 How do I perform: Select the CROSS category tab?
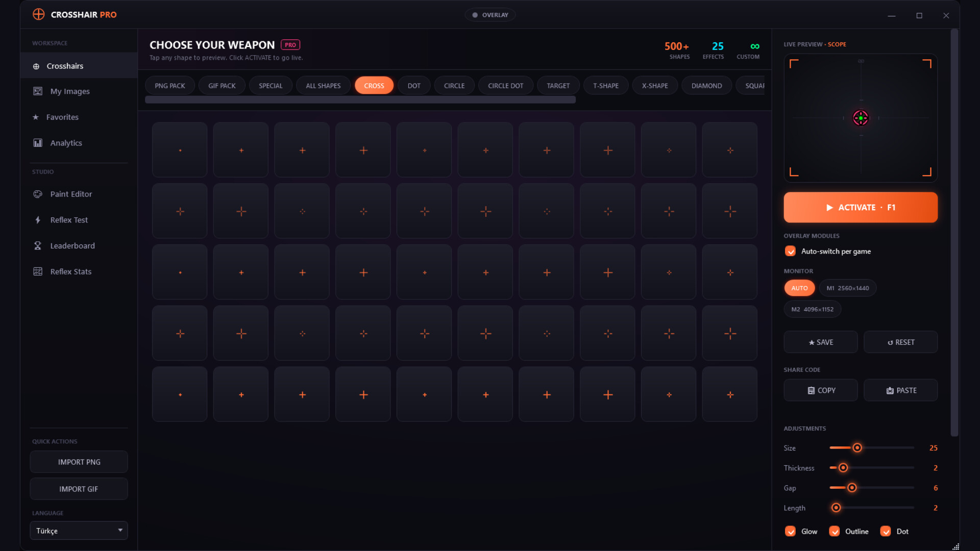tap(374, 86)
